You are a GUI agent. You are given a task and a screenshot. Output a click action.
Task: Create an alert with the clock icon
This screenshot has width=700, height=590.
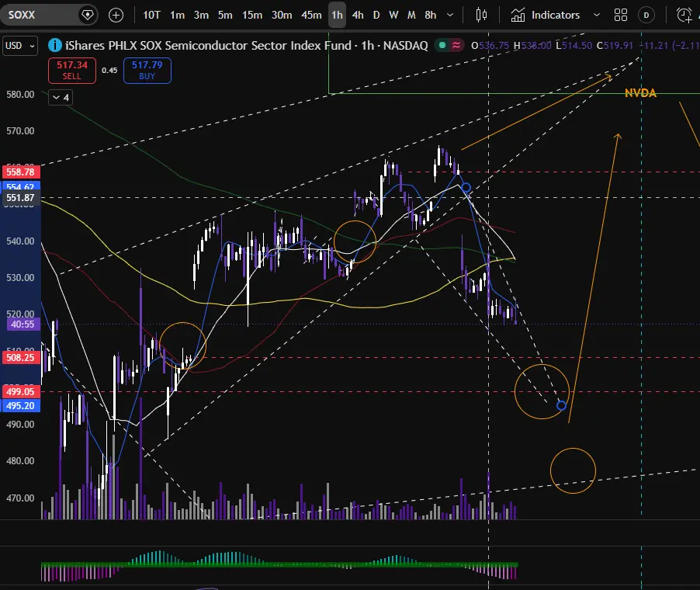(x=684, y=16)
